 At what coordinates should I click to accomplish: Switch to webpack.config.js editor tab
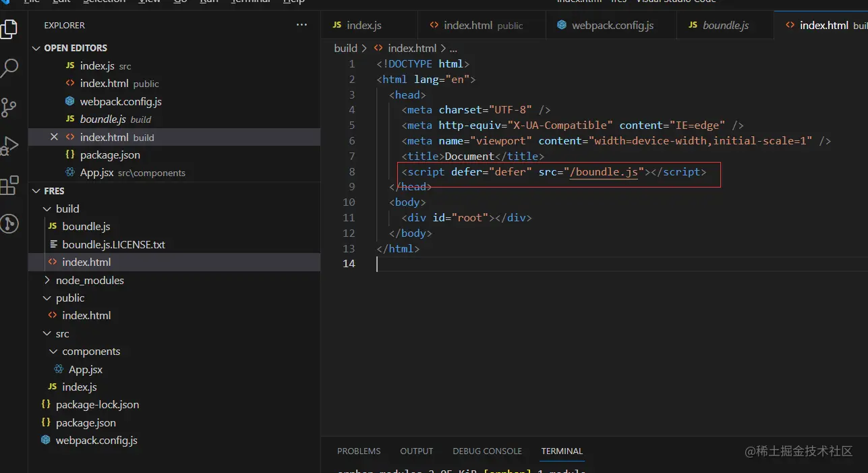click(x=610, y=25)
